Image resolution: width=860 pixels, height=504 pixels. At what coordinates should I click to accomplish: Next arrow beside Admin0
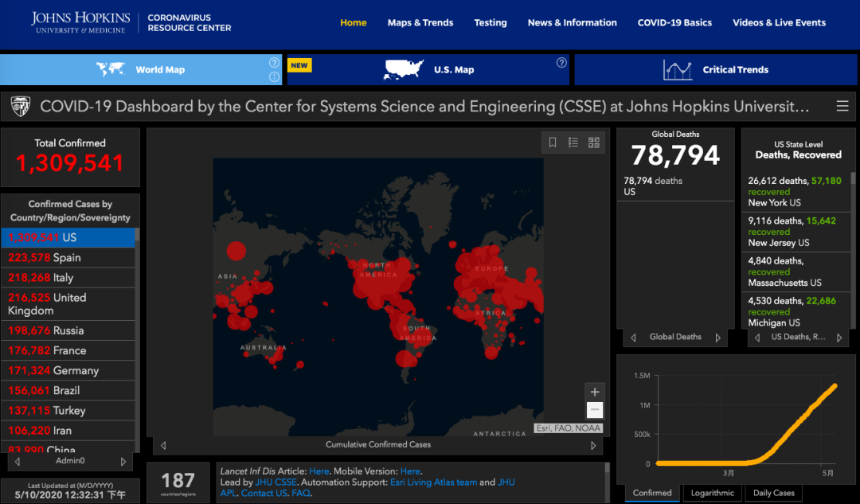pyautogui.click(x=123, y=462)
